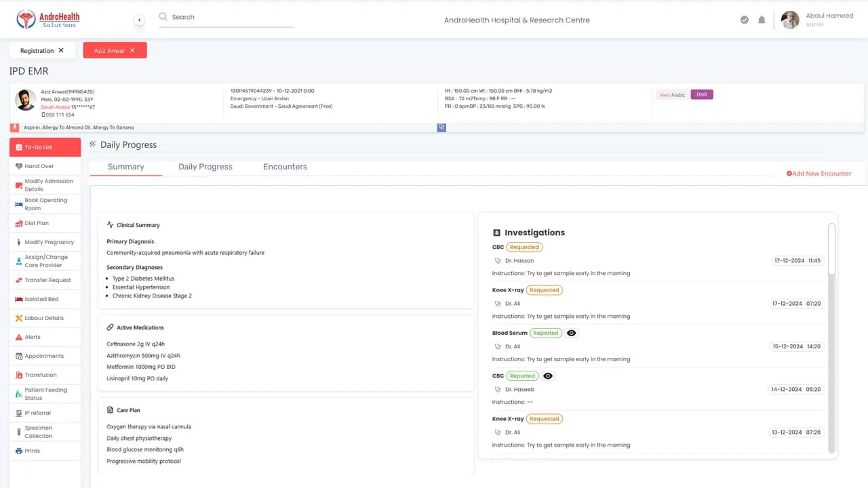
Task: Open the Prints section
Action: click(x=45, y=451)
